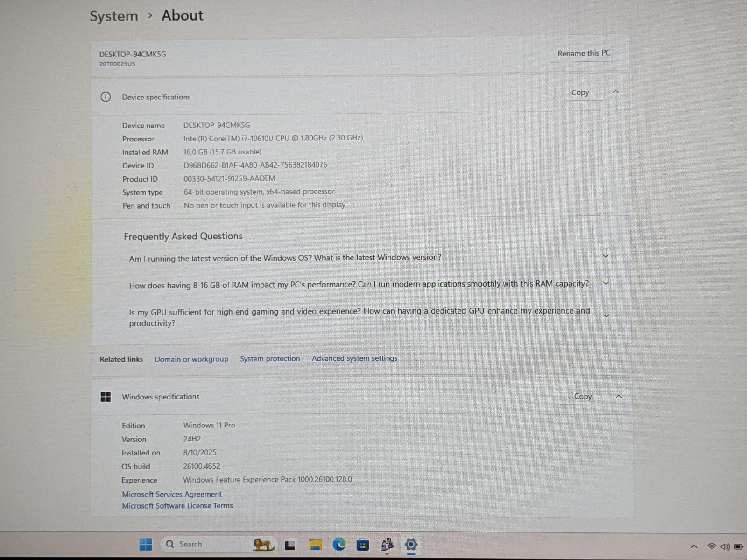The height and width of the screenshot is (560, 747).
Task: Click the Settings gear taskbar icon
Action: (411, 545)
